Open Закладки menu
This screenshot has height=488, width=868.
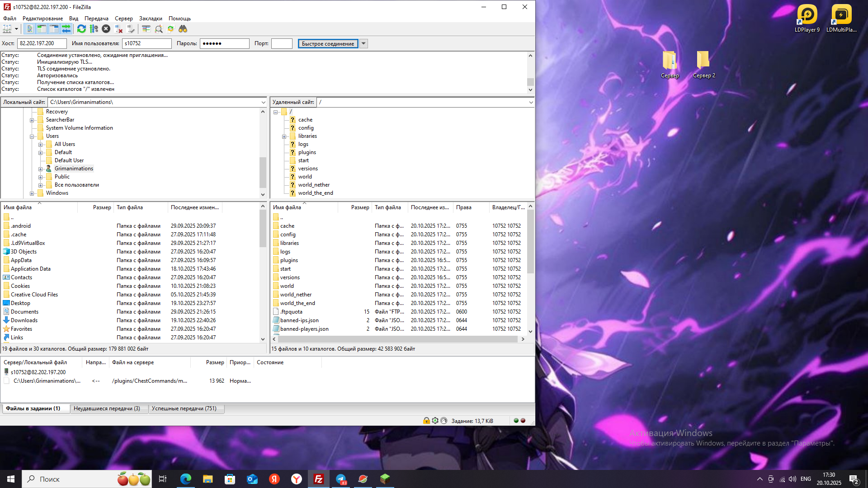click(151, 19)
